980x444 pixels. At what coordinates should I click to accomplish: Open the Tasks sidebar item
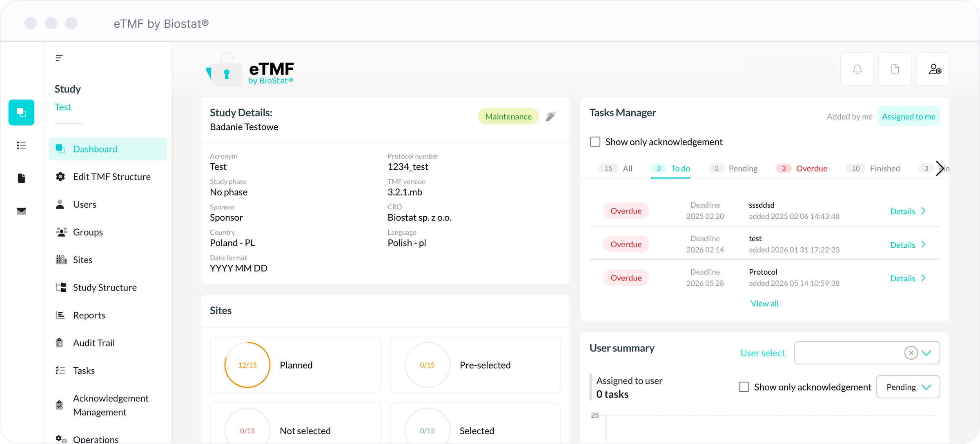click(108, 371)
